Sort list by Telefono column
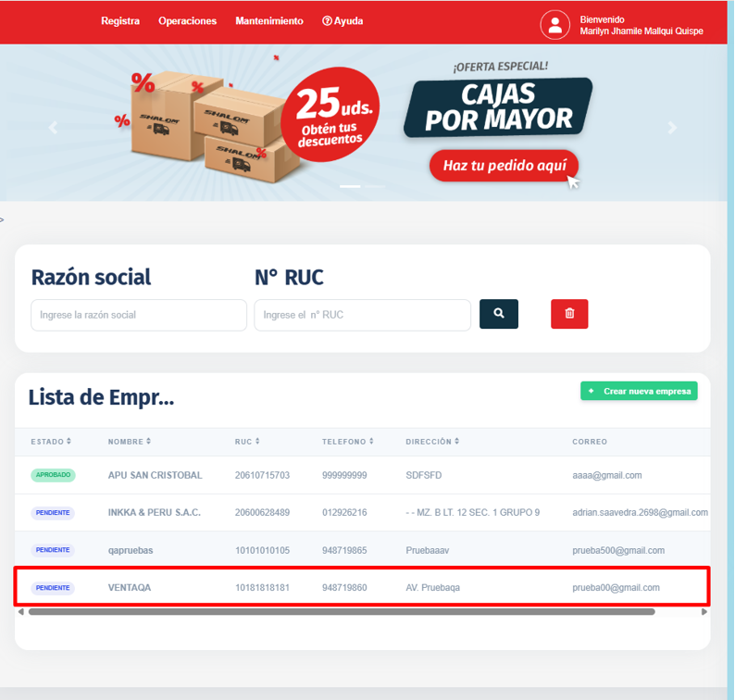 coord(348,442)
